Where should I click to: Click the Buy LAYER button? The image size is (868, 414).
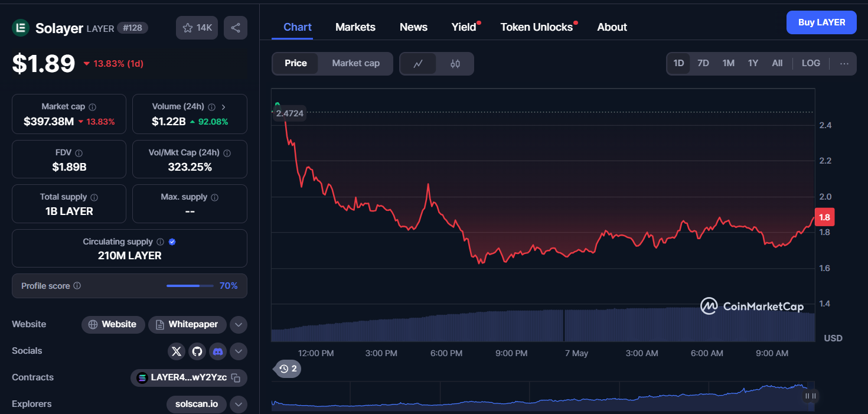click(821, 22)
